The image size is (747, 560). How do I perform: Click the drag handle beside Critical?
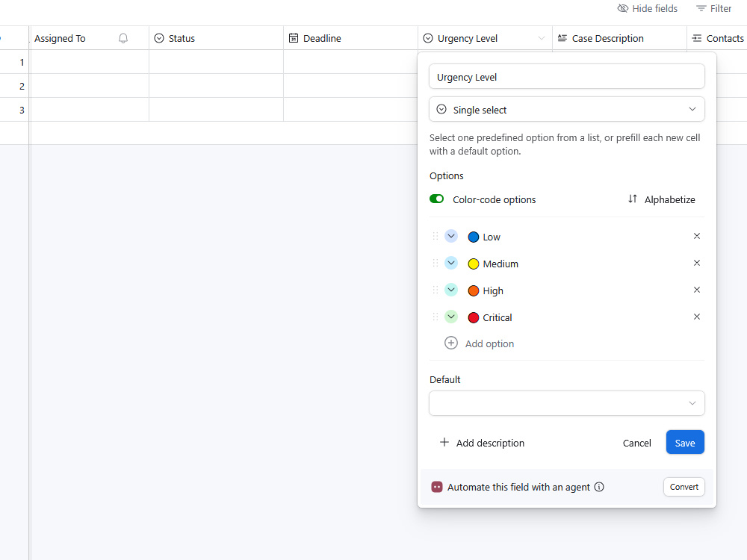(x=435, y=317)
